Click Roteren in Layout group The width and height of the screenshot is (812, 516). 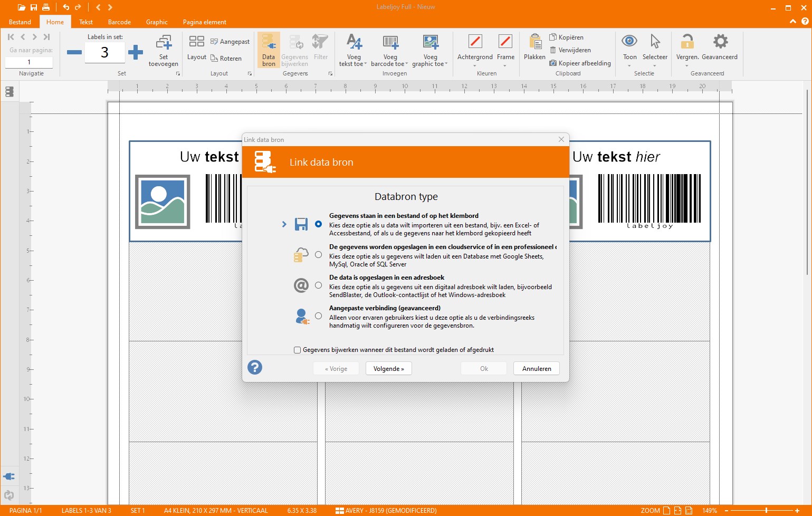[x=226, y=59]
